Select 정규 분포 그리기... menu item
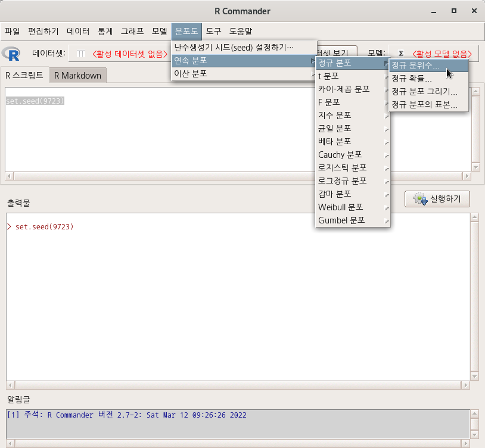Screen dimensions: 485x448 point(428,92)
